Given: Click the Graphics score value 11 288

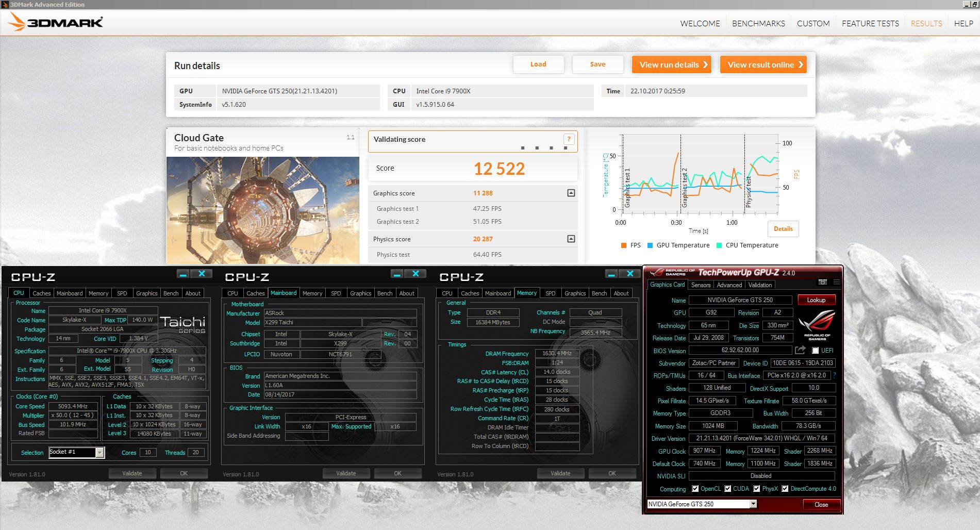Looking at the screenshot, I should pyautogui.click(x=483, y=193).
